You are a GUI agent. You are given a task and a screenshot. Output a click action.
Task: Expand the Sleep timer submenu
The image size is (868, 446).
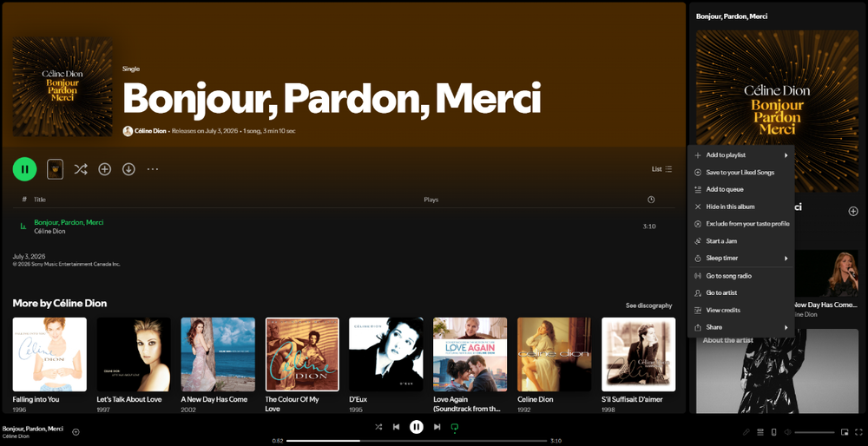740,258
